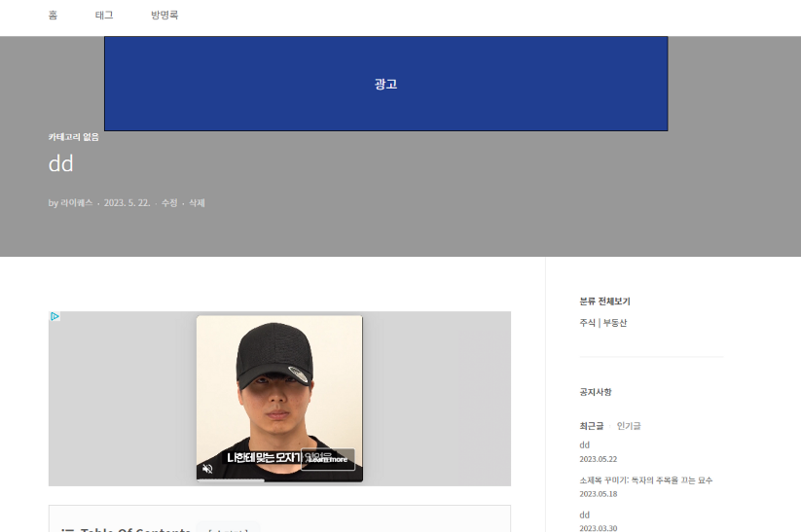Click the post title dd in header
This screenshot has width=801, height=532.
point(60,164)
